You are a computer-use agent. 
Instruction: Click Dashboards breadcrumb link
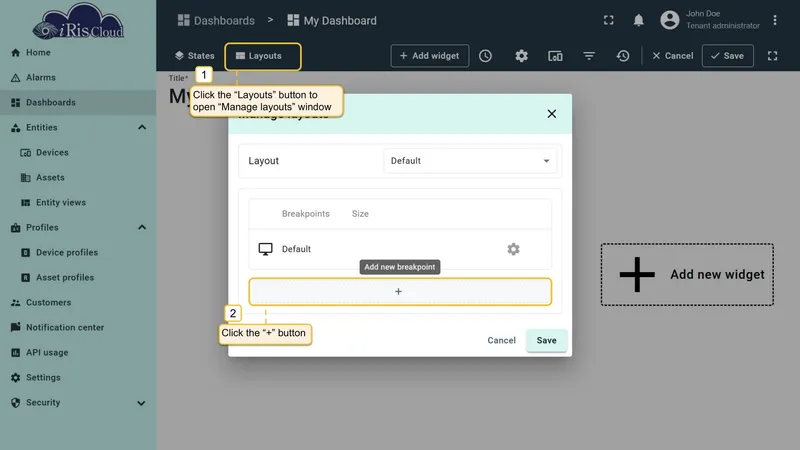[x=216, y=20]
